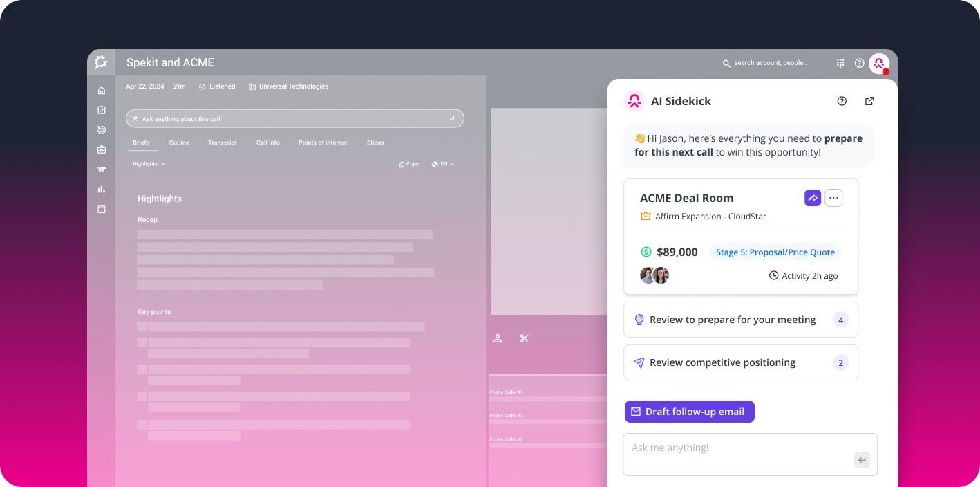Open the calendar sidebar icon
The height and width of the screenshot is (487, 980).
(x=102, y=209)
